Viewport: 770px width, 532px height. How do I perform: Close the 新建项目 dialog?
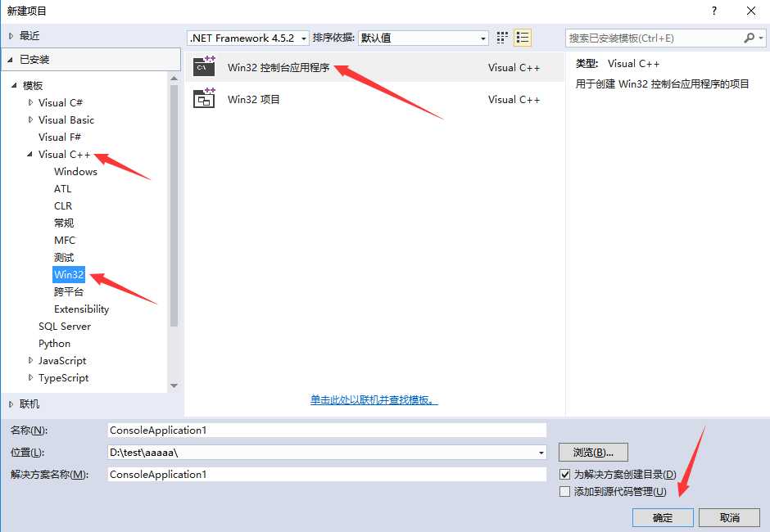coord(751,11)
